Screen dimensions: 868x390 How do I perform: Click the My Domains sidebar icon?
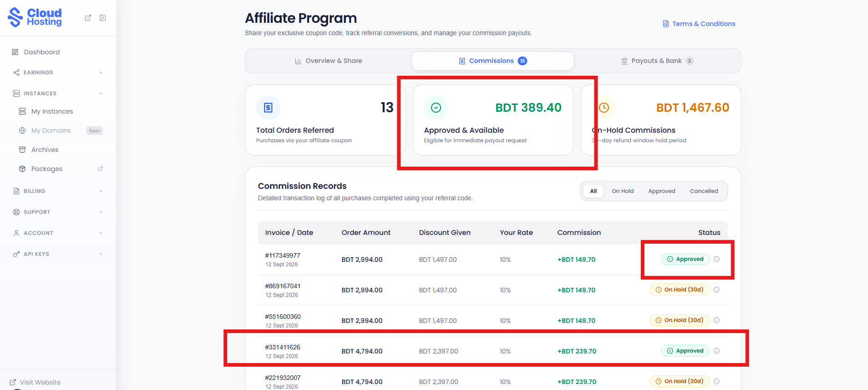coord(22,130)
